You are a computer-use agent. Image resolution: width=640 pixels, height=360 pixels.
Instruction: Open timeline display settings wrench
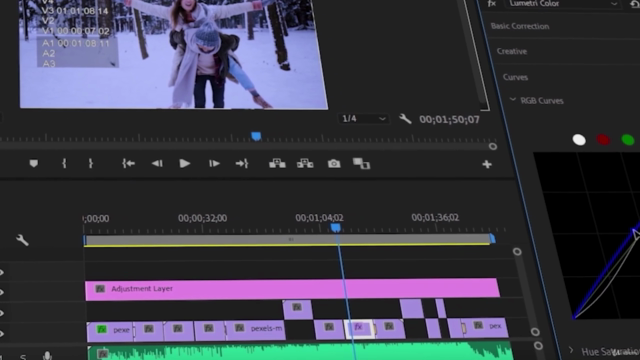click(x=22, y=240)
